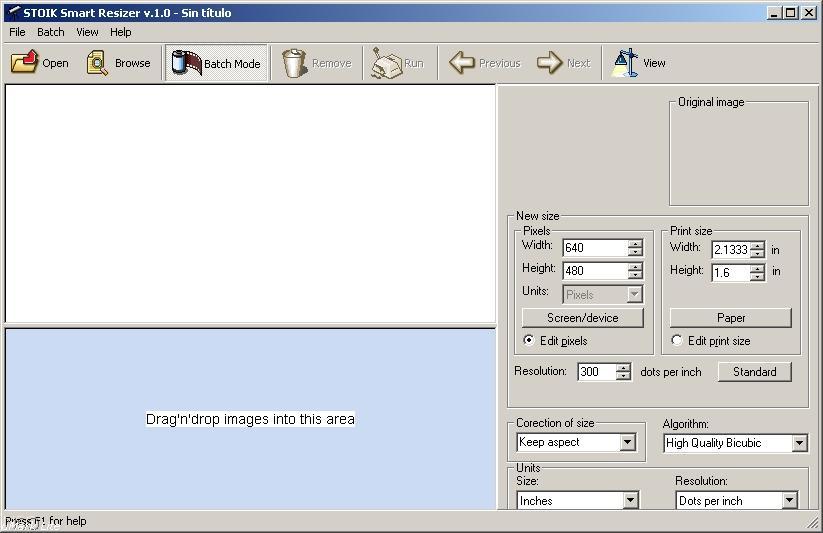Click the View toolbar label
This screenshot has height=533, width=823.
click(654, 63)
